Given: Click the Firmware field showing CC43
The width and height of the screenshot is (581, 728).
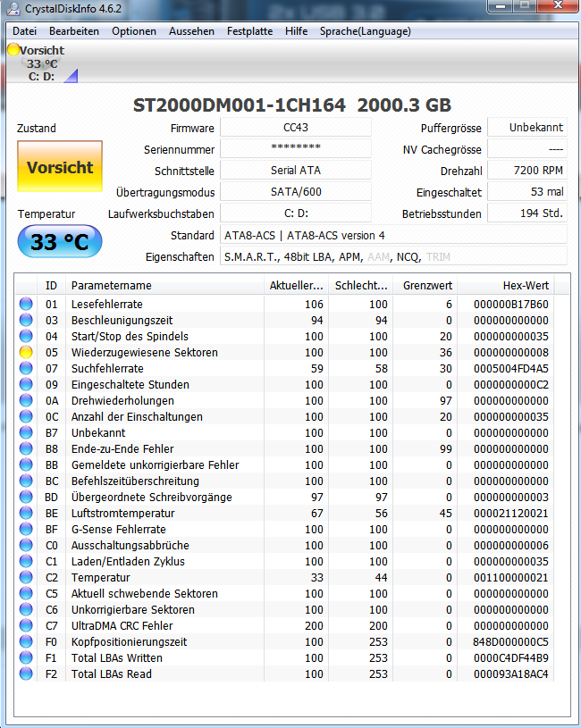Looking at the screenshot, I should click(x=296, y=127).
